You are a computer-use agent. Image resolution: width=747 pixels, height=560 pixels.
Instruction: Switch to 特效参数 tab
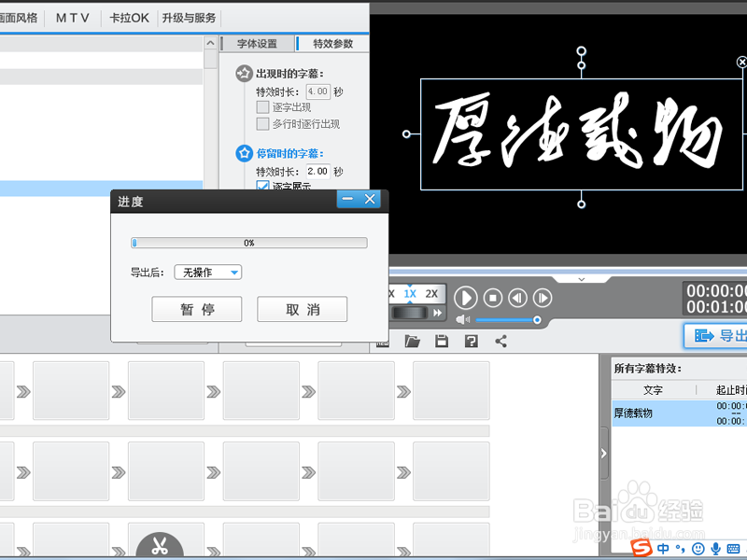pyautogui.click(x=332, y=44)
